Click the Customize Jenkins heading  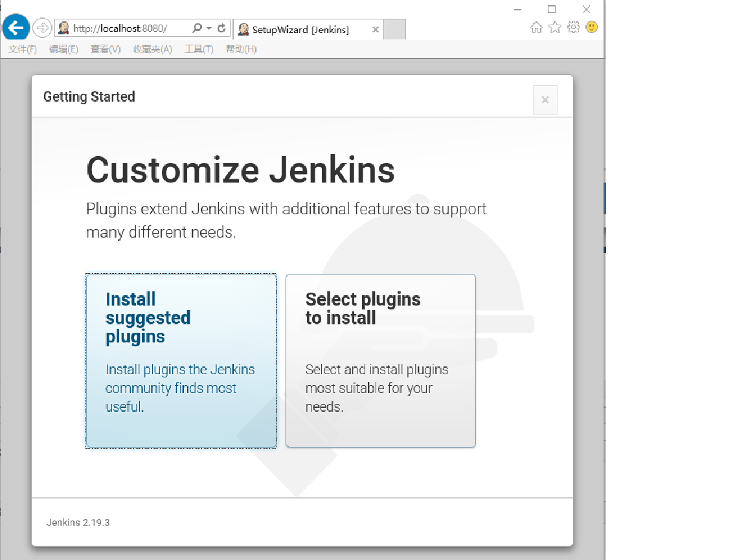coord(240,170)
